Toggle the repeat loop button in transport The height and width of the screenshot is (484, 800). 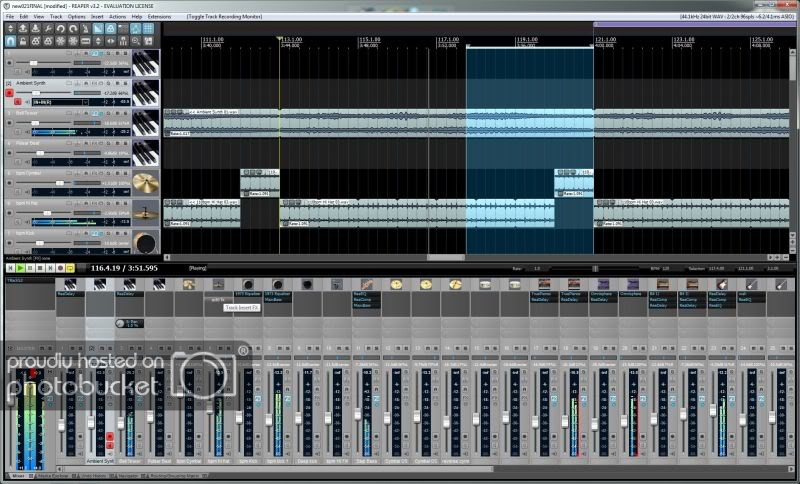tap(70, 268)
